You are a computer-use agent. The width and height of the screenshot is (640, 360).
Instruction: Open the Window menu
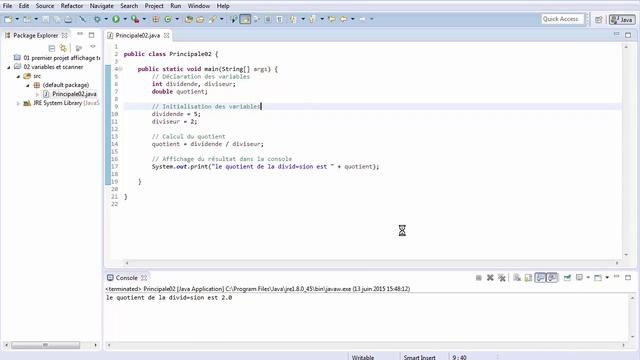click(199, 6)
